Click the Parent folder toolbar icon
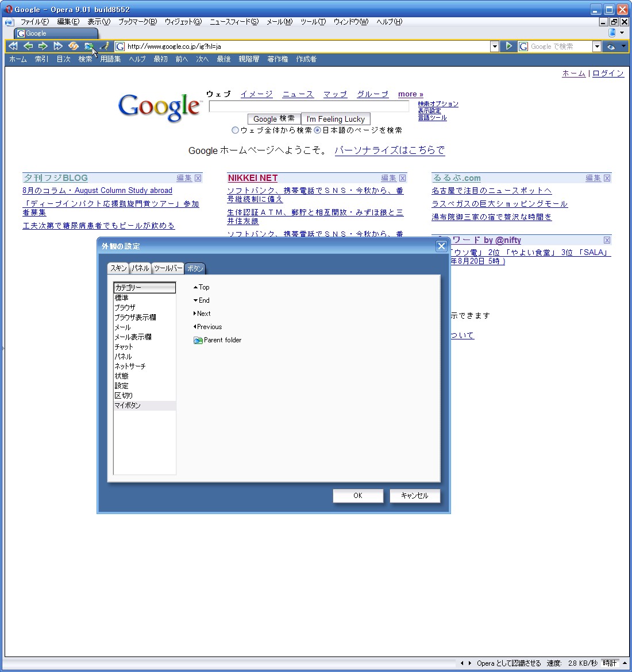 [x=88, y=46]
